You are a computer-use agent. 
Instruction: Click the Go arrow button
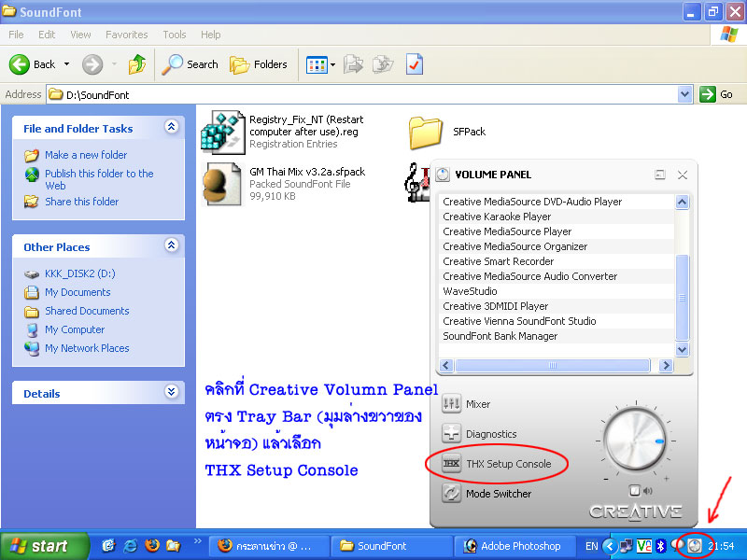pyautogui.click(x=708, y=94)
